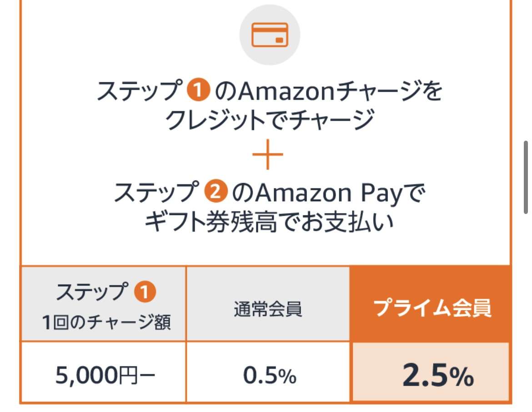
Task: Click the orange plus sign
Action: tap(268, 154)
